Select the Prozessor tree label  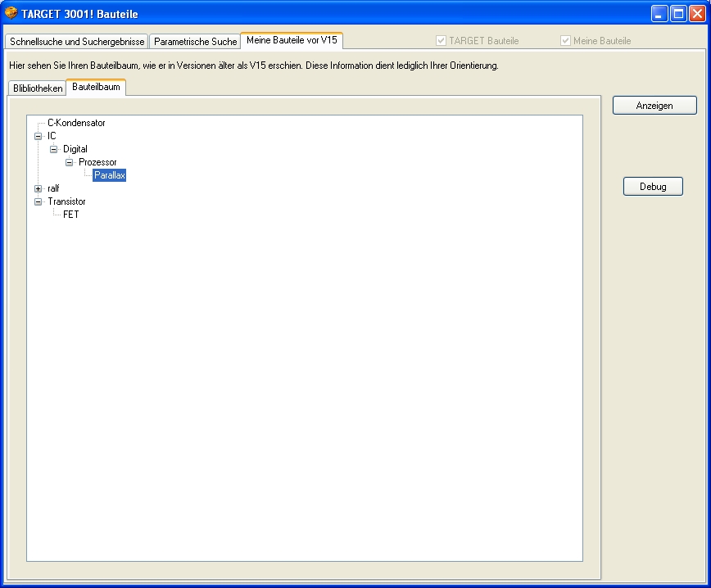tap(97, 162)
